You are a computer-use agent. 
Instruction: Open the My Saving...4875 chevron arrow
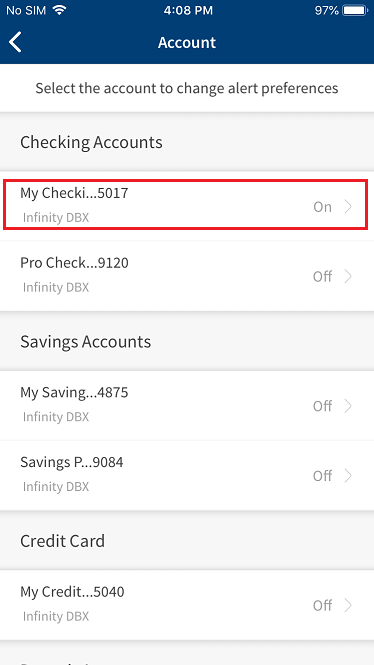click(x=349, y=406)
